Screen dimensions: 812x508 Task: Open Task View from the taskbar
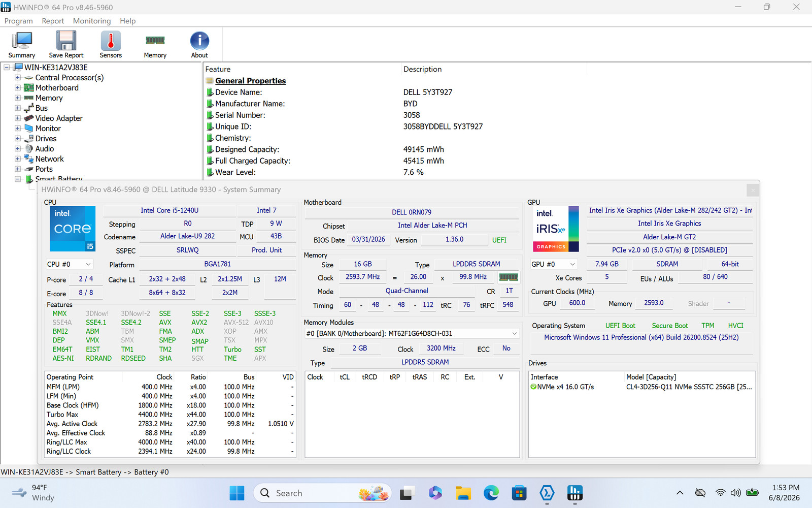[406, 493]
